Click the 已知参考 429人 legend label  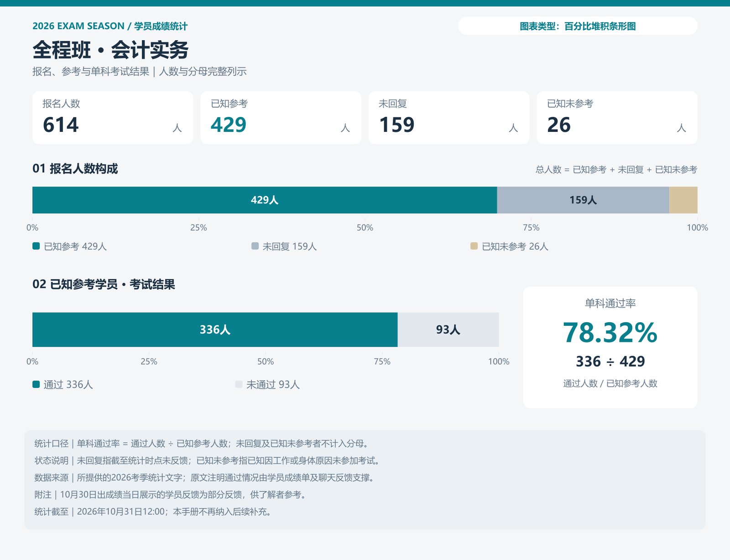[75, 246]
